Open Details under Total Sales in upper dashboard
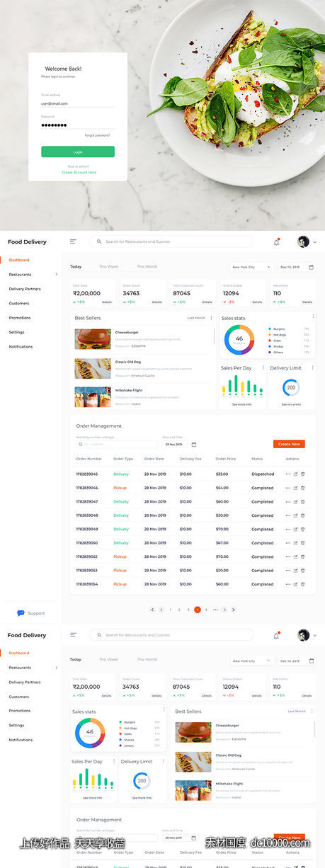 tap(107, 302)
